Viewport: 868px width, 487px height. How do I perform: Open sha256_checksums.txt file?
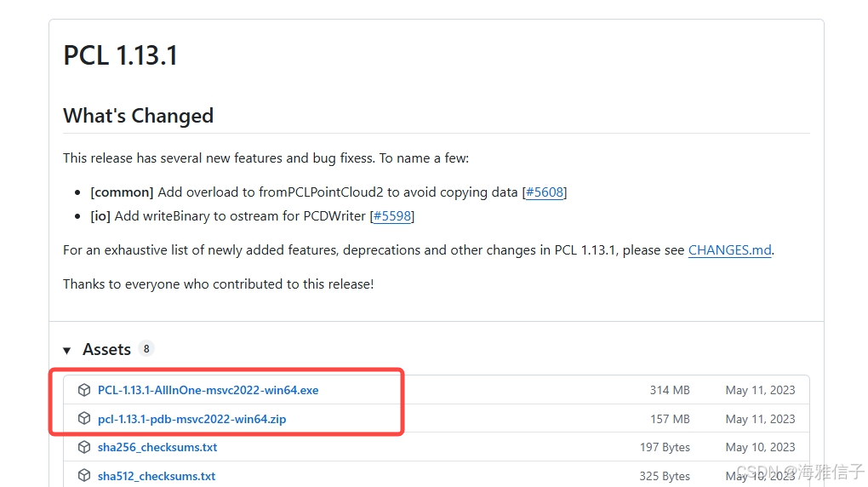coord(157,447)
